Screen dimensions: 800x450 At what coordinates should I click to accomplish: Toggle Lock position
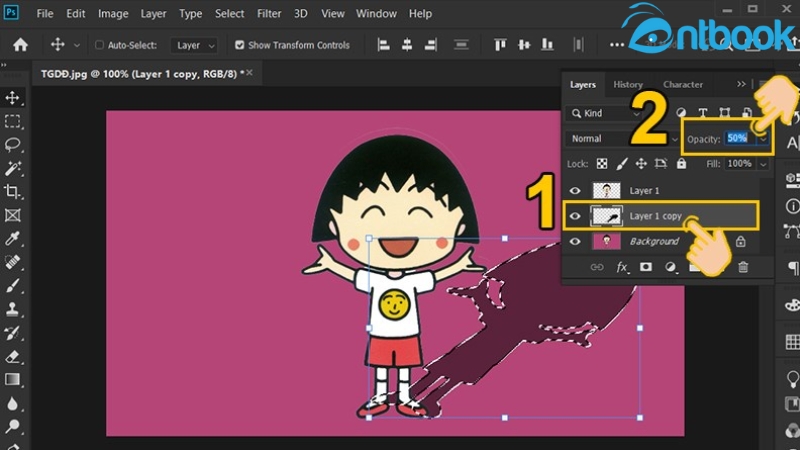tap(641, 164)
